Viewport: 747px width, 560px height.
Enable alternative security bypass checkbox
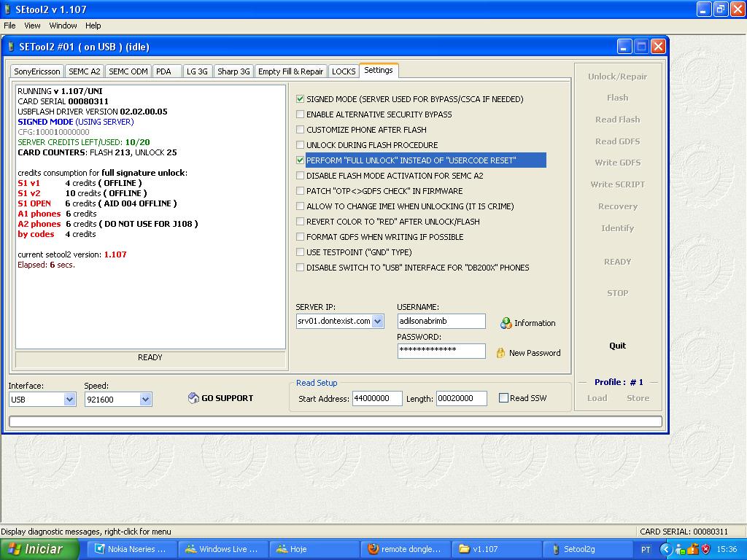300,114
